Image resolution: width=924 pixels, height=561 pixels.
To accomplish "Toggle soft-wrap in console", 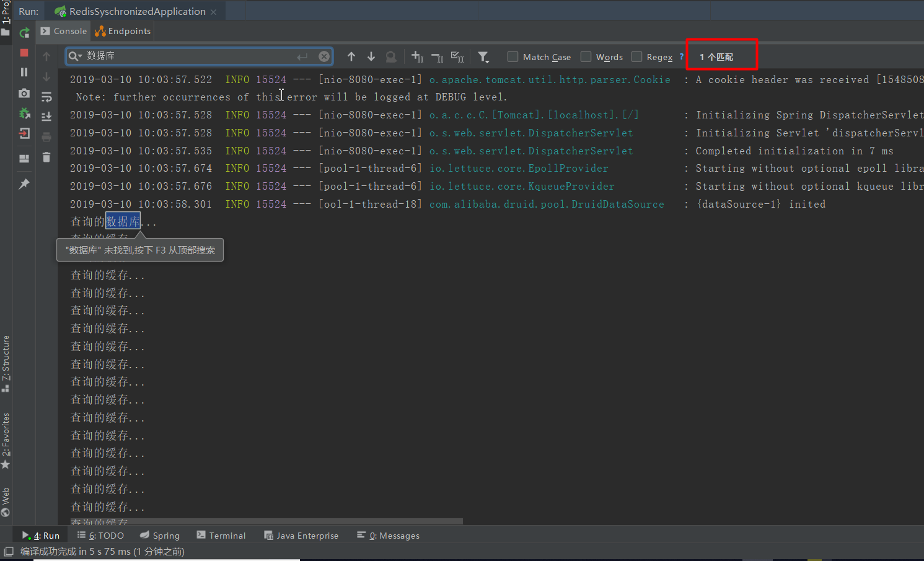I will click(x=46, y=97).
